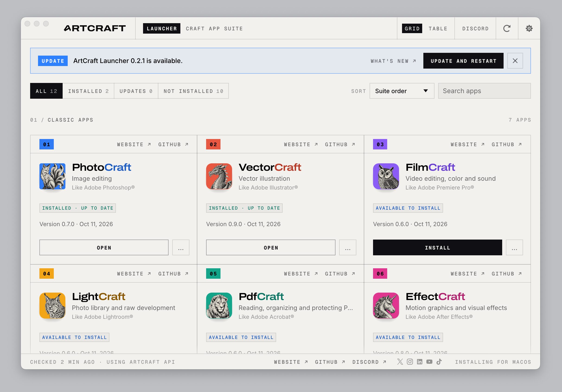Image resolution: width=562 pixels, height=392 pixels.
Task: Filter by Not Installed 10 tab
Action: pos(193,91)
